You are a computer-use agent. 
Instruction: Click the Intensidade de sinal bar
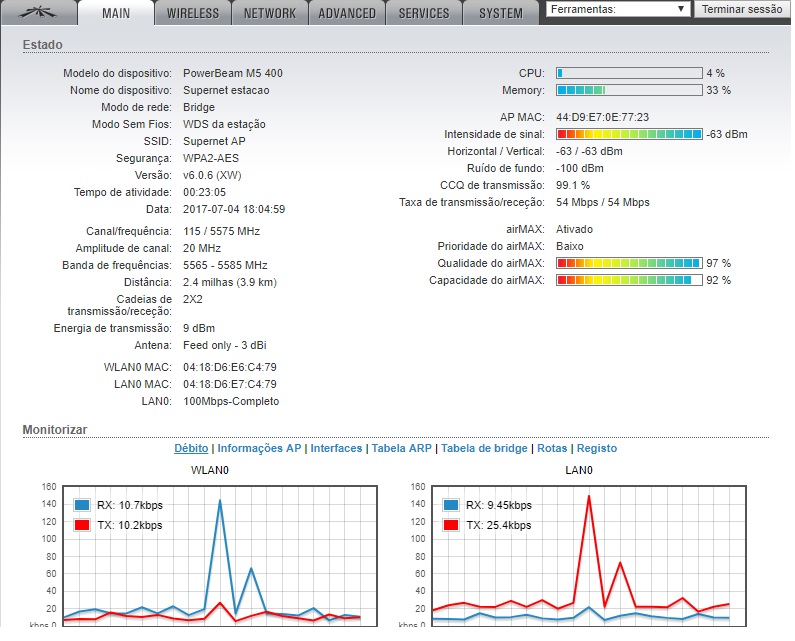629,134
